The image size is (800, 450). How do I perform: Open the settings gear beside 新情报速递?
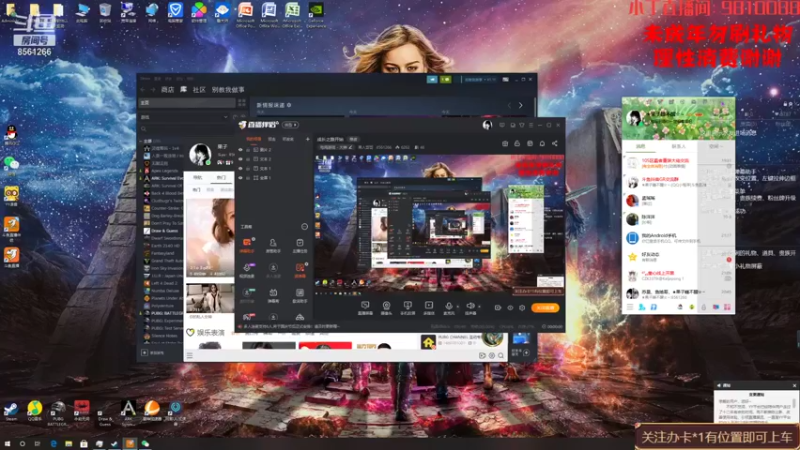pyautogui.click(x=289, y=105)
